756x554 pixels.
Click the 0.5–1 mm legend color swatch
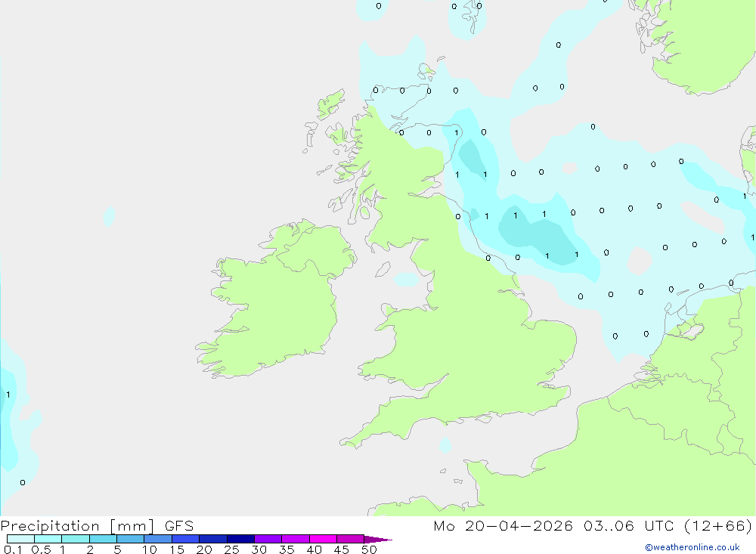(x=48, y=539)
